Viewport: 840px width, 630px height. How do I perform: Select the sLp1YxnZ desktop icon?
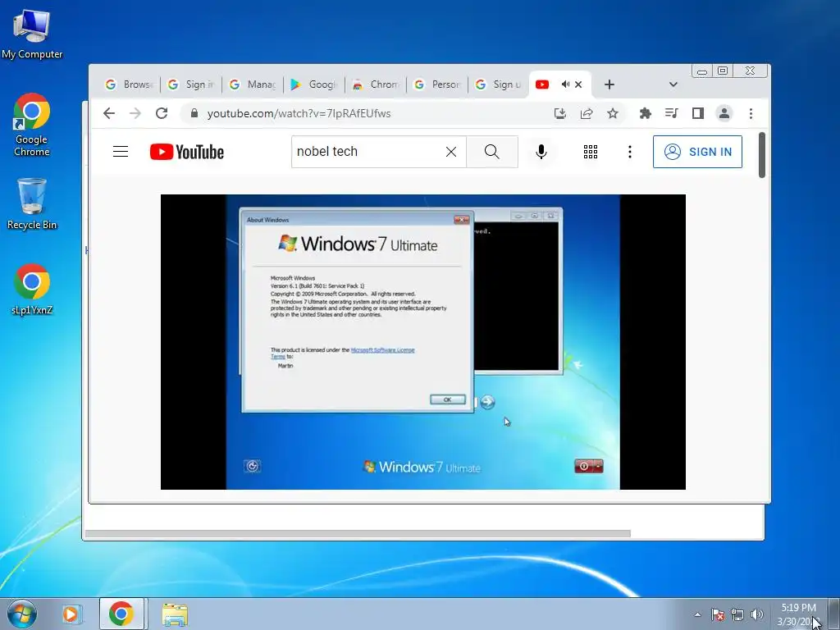tap(32, 290)
